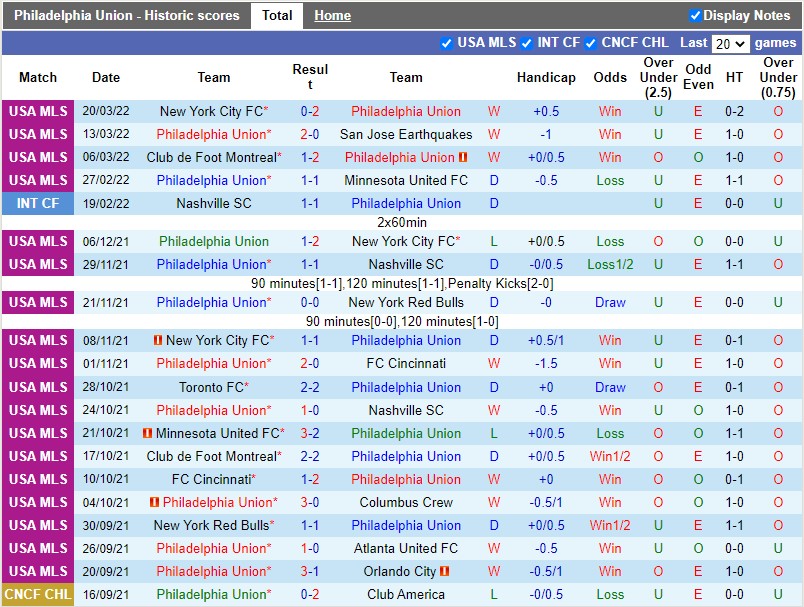This screenshot has width=804, height=607.
Task: Click Philadelphia Union Historic scores title
Action: (127, 15)
